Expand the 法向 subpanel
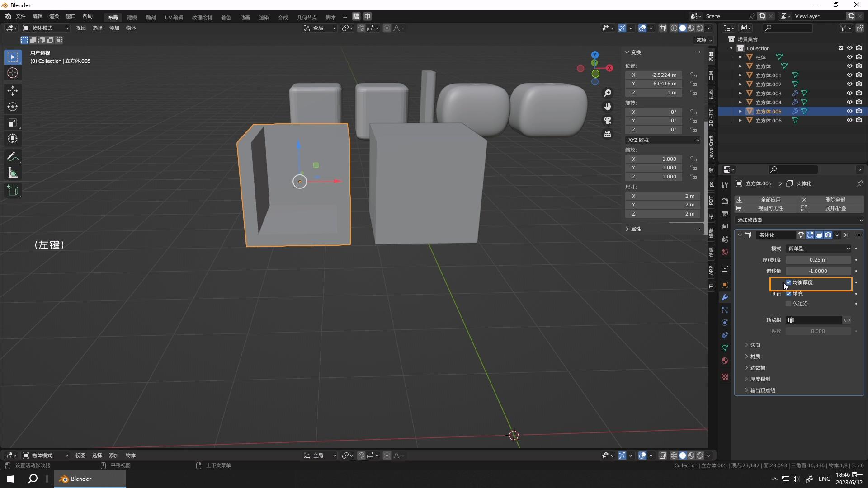Screen dimensions: 868x488 click(x=755, y=345)
